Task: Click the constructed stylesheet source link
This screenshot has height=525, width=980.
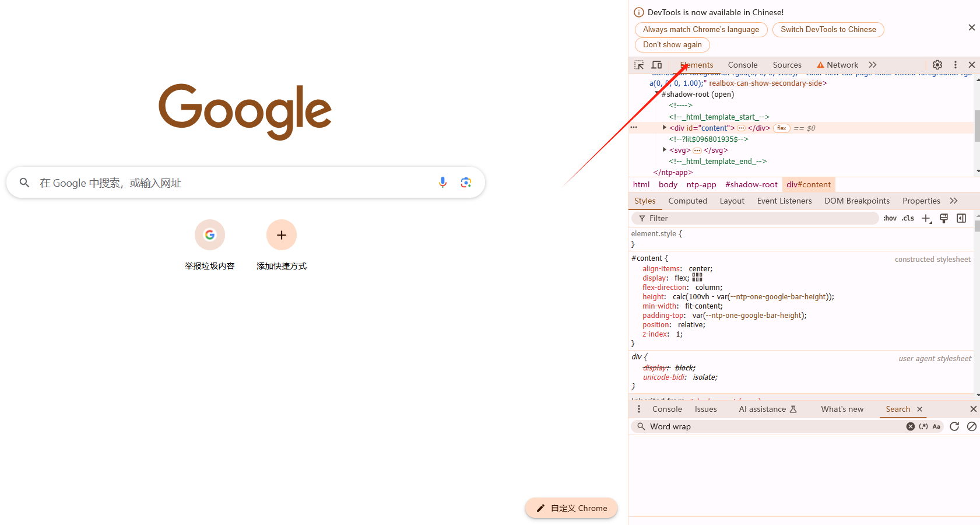Action: (x=933, y=259)
